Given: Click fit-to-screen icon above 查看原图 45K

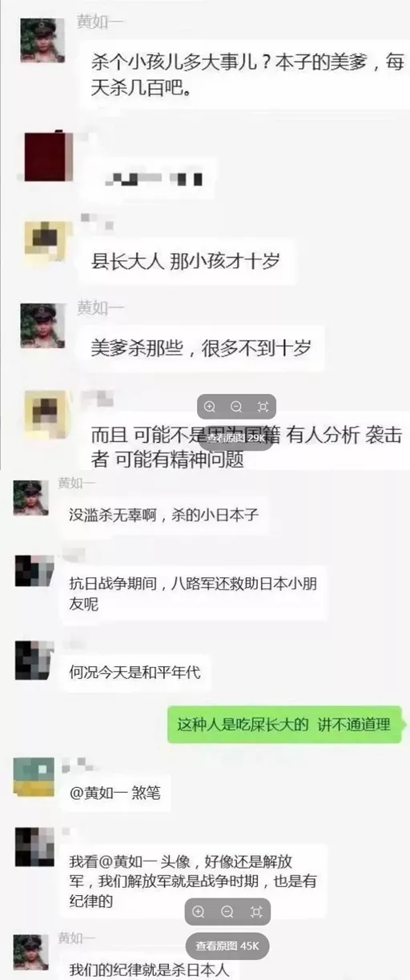Looking at the screenshot, I should (255, 911).
